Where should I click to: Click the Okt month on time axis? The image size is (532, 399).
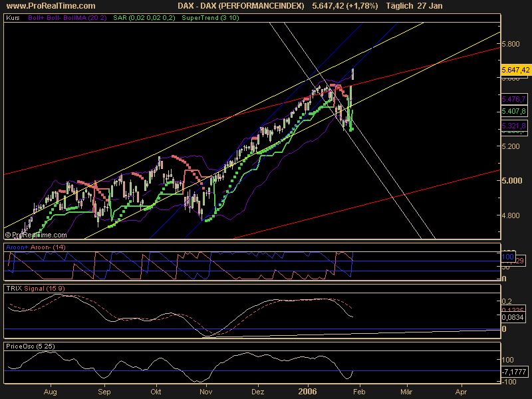(x=156, y=392)
